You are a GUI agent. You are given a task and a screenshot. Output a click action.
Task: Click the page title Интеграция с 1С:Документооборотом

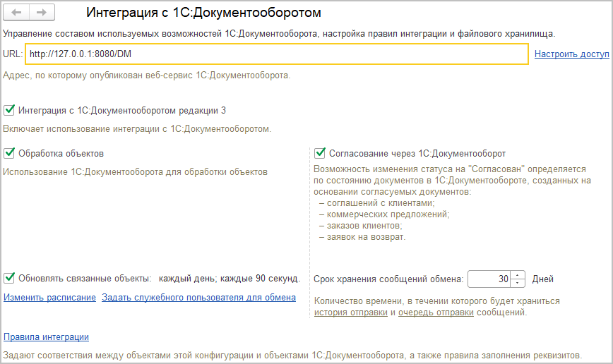point(203,13)
